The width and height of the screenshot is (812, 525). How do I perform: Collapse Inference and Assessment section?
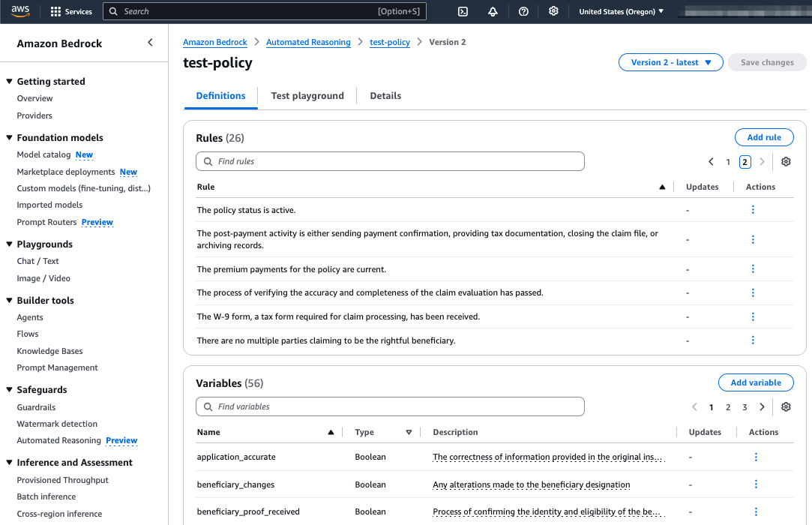[x=9, y=462]
